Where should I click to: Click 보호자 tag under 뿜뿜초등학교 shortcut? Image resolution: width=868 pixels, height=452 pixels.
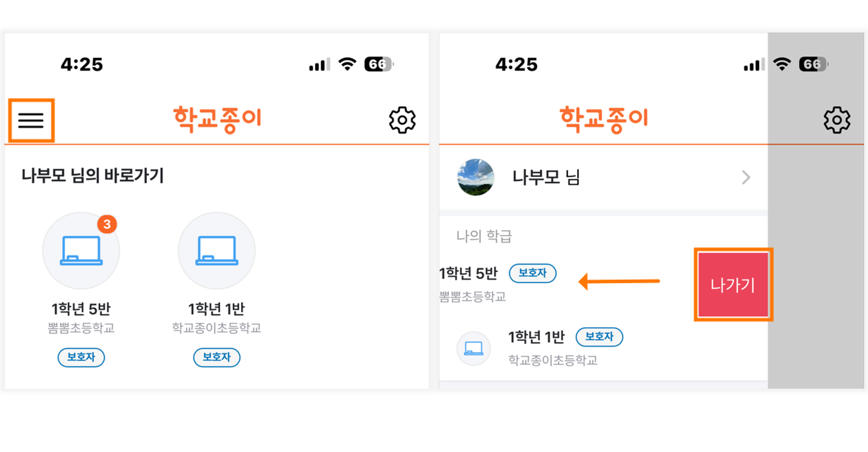(81, 357)
